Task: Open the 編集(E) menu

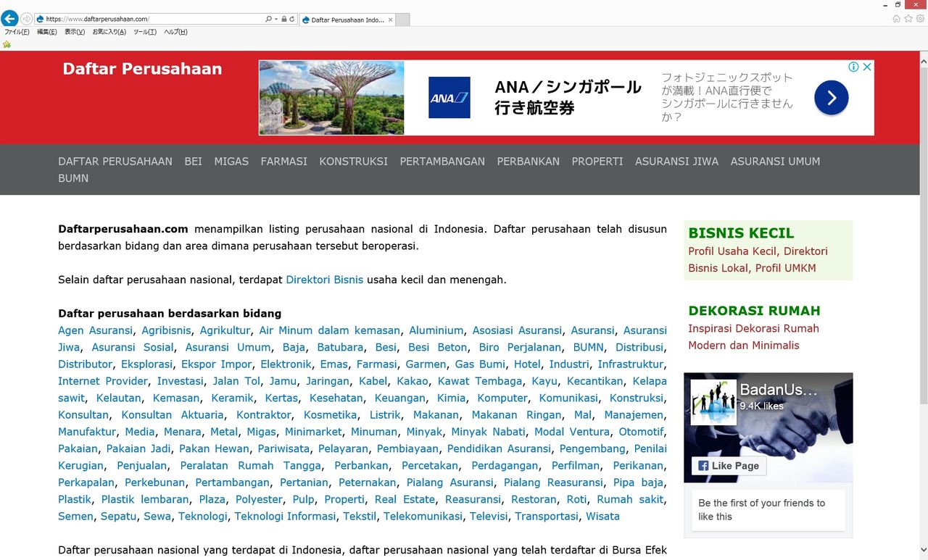Action: [47, 32]
